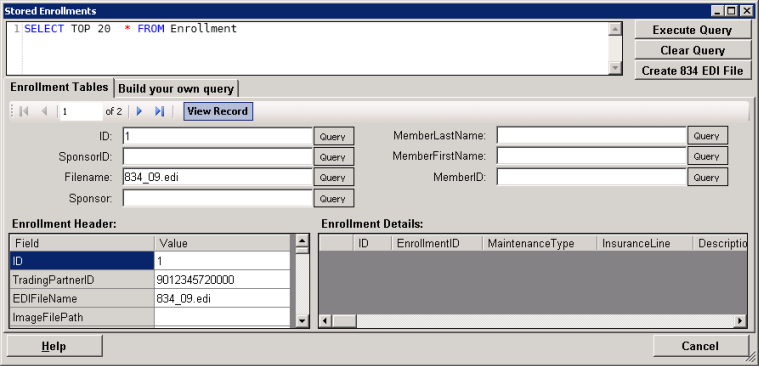
Task: Open the Help button
Action: [54, 346]
